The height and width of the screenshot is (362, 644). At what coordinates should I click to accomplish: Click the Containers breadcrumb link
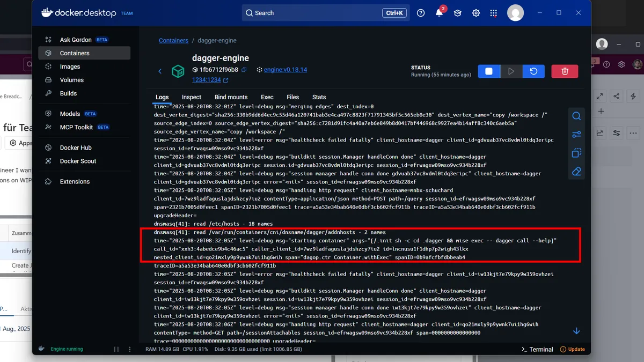173,40
